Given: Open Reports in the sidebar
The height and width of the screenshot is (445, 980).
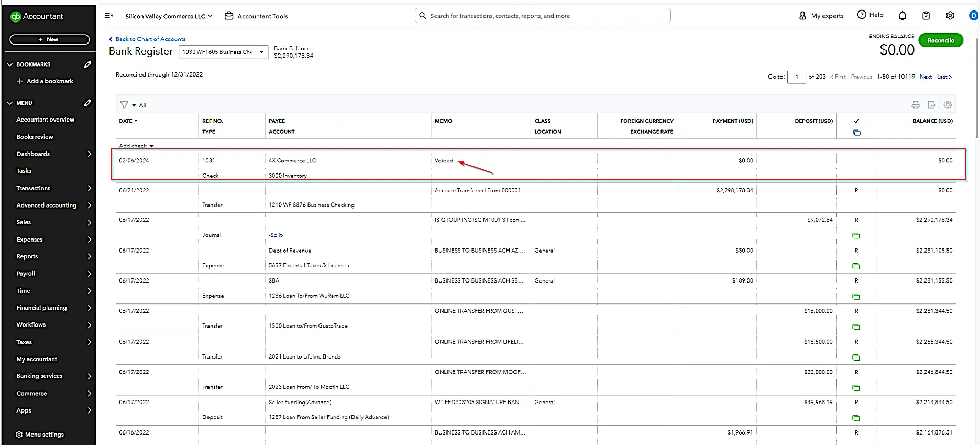Looking at the screenshot, I should click(x=27, y=256).
